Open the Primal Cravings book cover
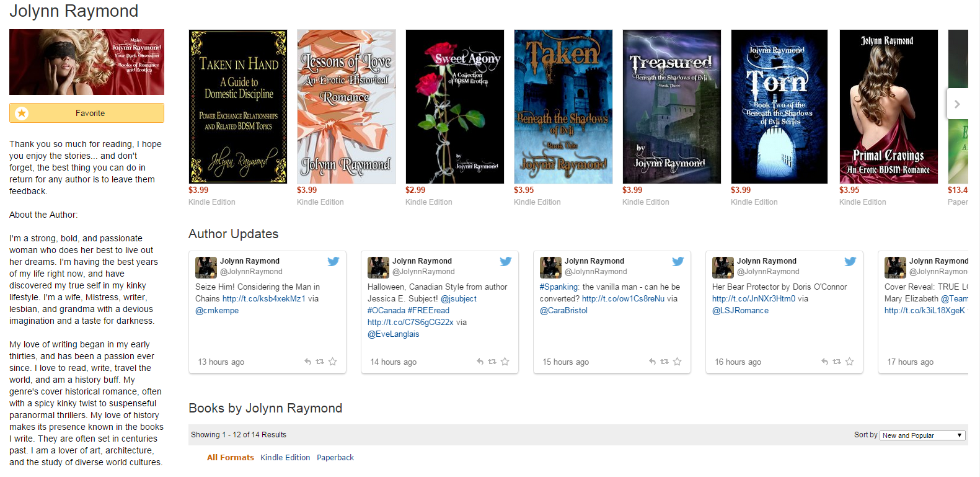Viewport: 980px width, 477px height. tap(889, 107)
